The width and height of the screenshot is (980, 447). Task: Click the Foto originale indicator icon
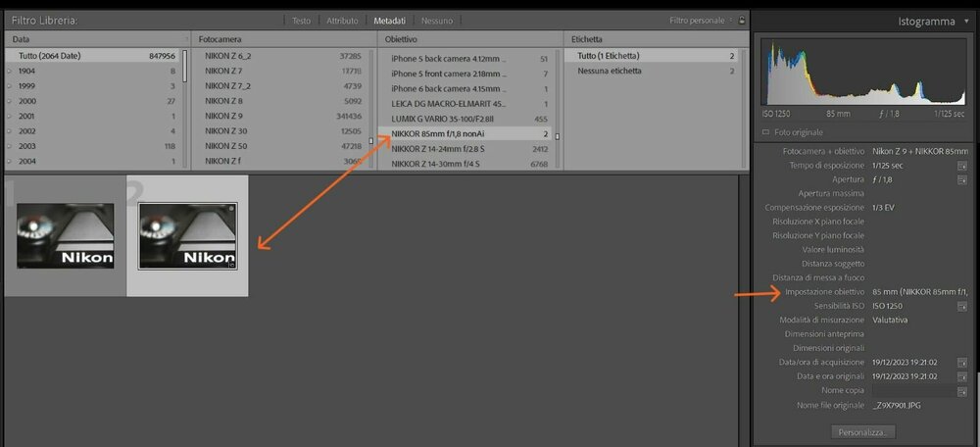coord(766,132)
